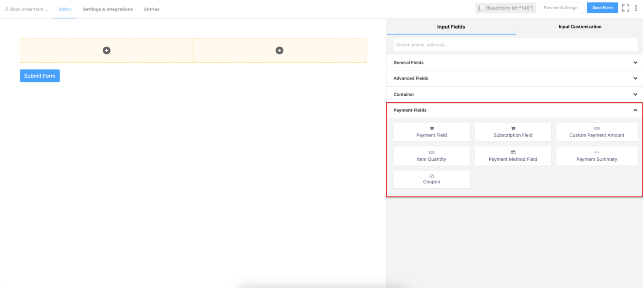The image size is (644, 288).
Task: Click the search fields input box
Action: (515, 44)
